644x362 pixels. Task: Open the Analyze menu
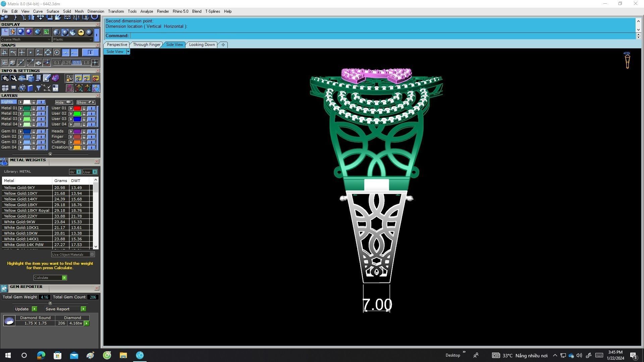(147, 11)
